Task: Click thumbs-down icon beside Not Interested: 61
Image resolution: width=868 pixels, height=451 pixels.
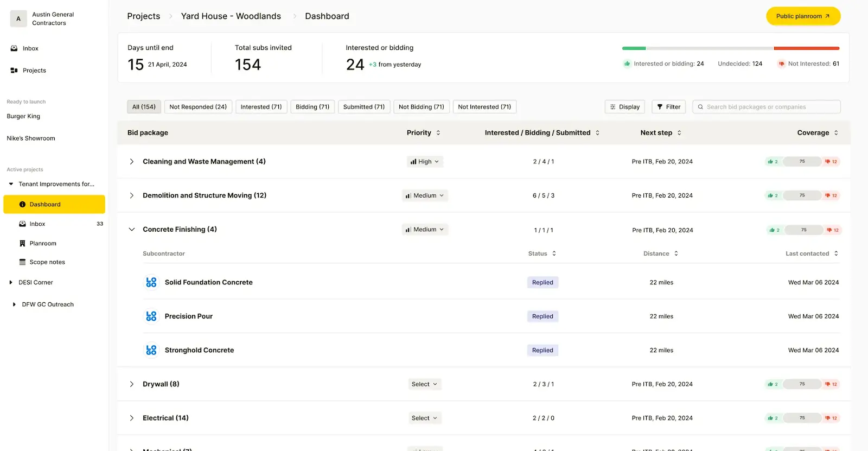Action: coord(781,63)
